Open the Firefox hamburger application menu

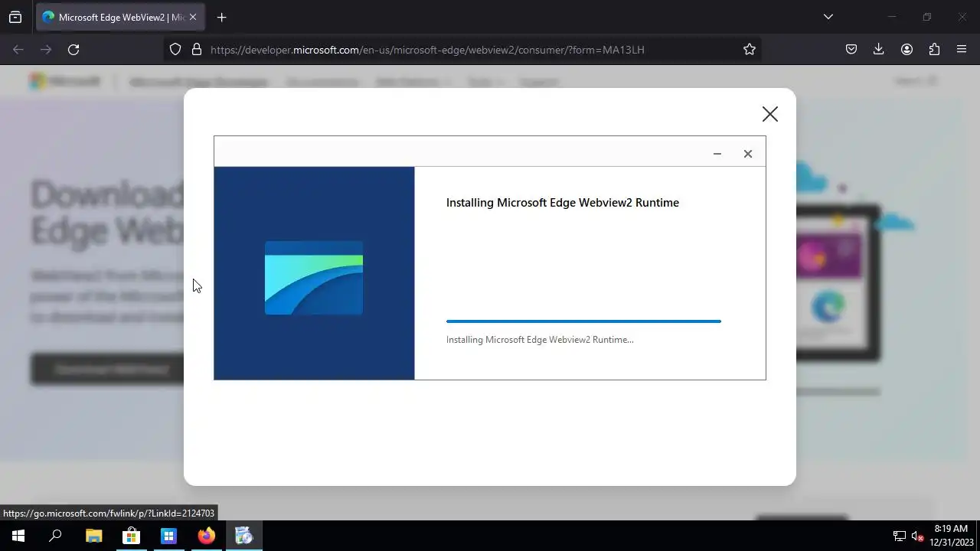point(962,50)
